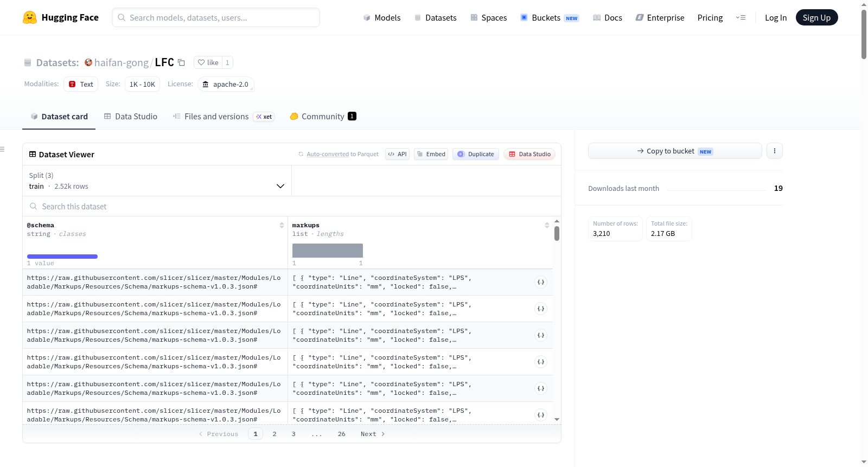Switch to the Data Studio tab
Image resolution: width=868 pixels, height=467 pixels.
tap(131, 117)
